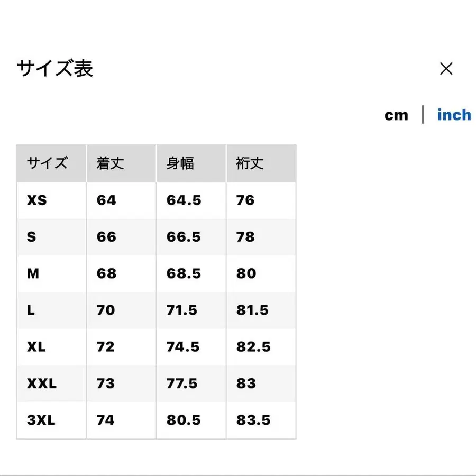Switch units to cm
This screenshot has width=476, height=476.
coord(396,115)
